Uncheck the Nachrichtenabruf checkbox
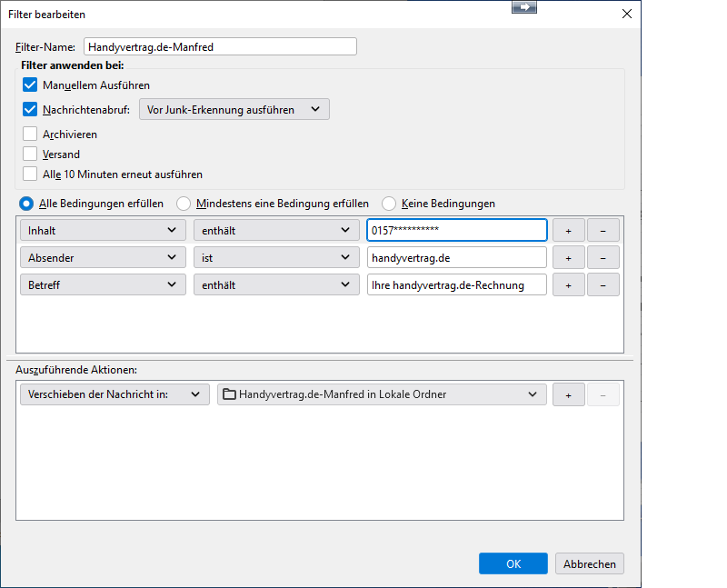This screenshot has width=727, height=588. (x=30, y=109)
